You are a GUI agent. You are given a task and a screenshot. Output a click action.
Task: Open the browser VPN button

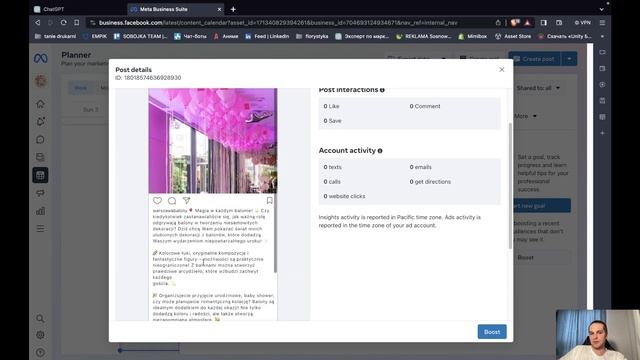click(x=582, y=23)
